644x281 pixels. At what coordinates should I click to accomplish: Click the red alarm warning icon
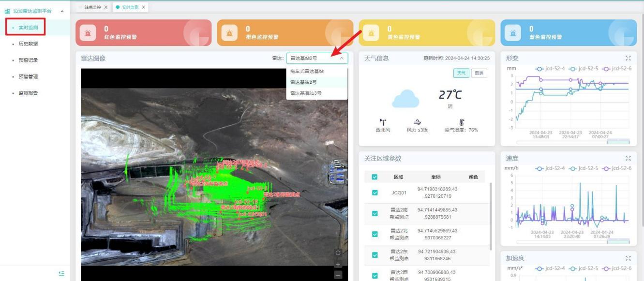click(88, 33)
